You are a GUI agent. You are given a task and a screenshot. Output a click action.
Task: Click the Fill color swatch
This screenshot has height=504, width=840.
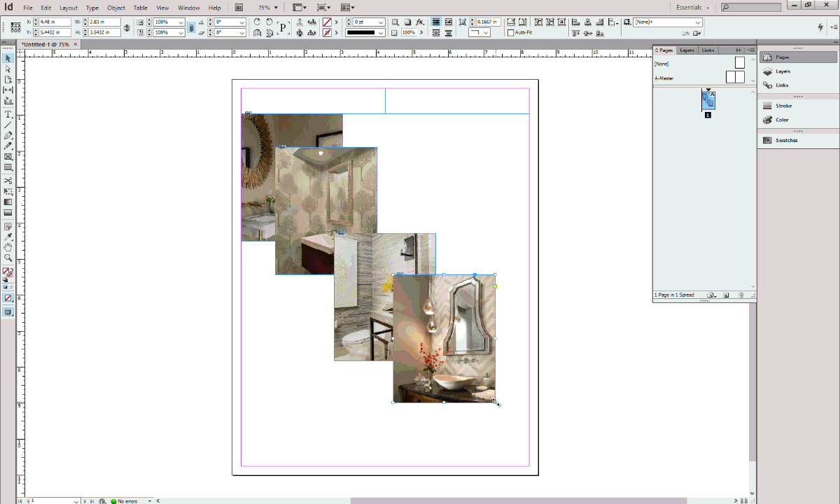6,270
